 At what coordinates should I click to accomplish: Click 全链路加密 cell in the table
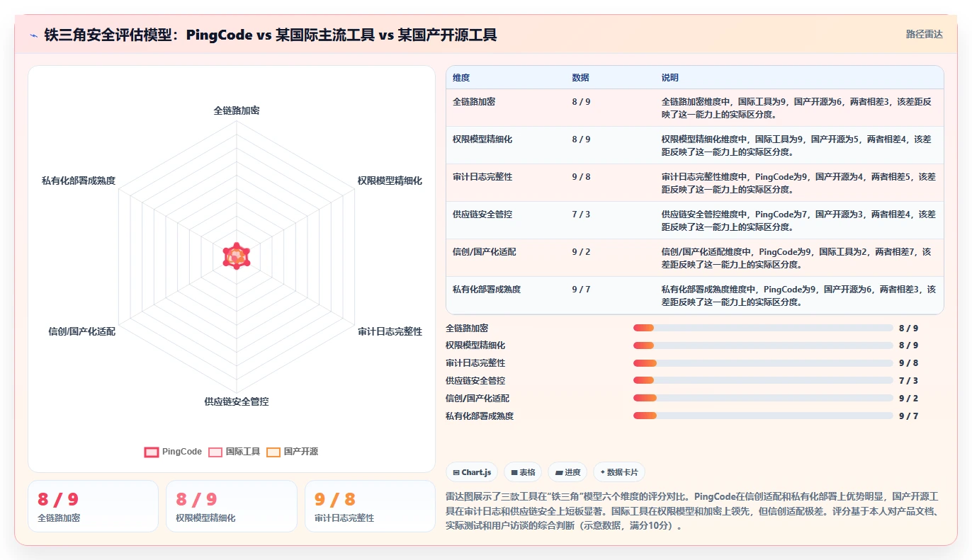pyautogui.click(x=474, y=102)
